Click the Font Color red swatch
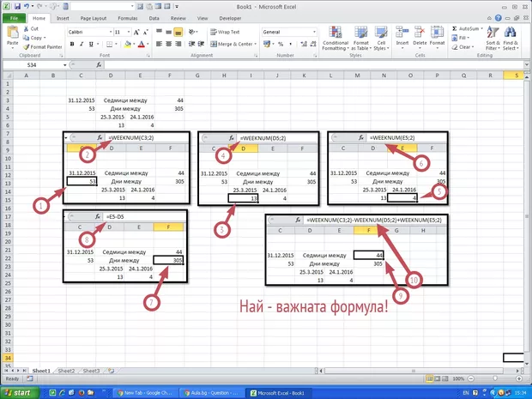The width and height of the screenshot is (532, 399). (x=142, y=44)
